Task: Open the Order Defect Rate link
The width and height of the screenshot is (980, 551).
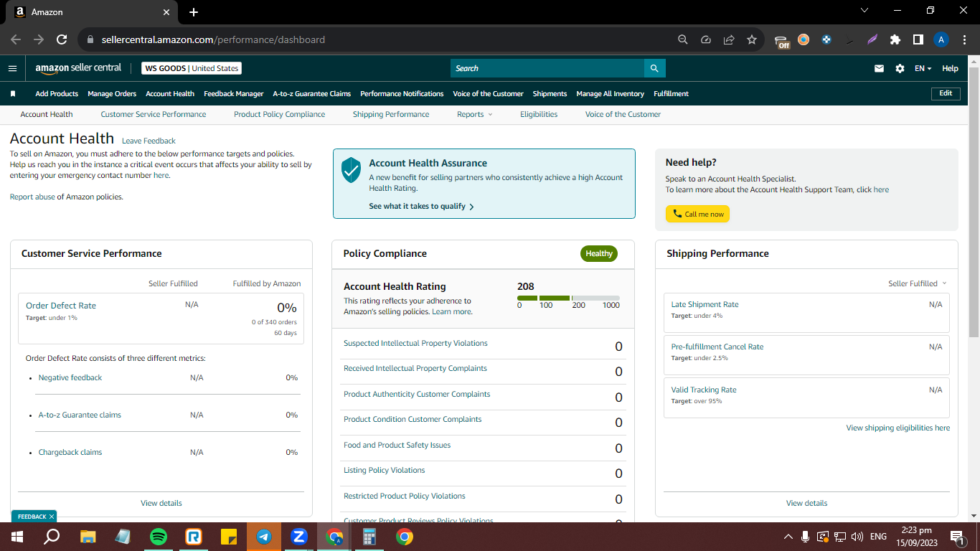Action: (x=61, y=306)
